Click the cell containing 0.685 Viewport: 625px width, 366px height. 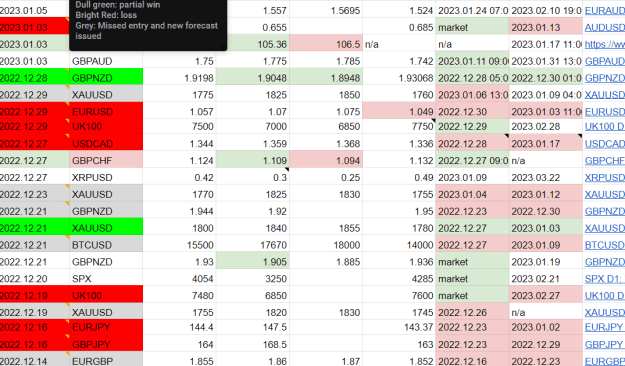pyautogui.click(x=399, y=26)
